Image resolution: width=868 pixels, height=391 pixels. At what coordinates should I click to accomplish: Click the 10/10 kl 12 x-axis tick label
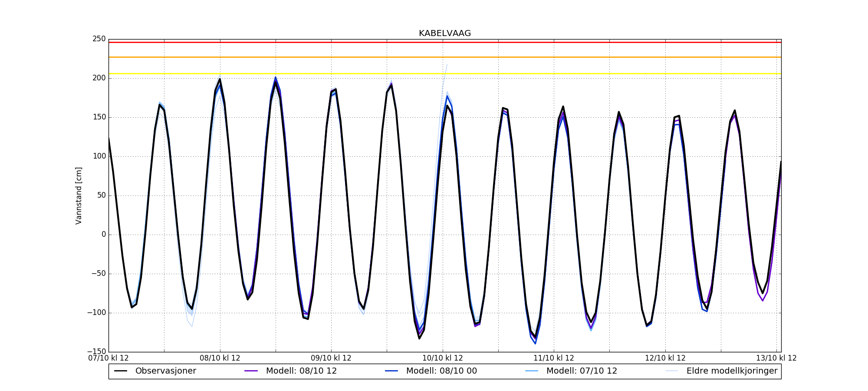pos(443,358)
